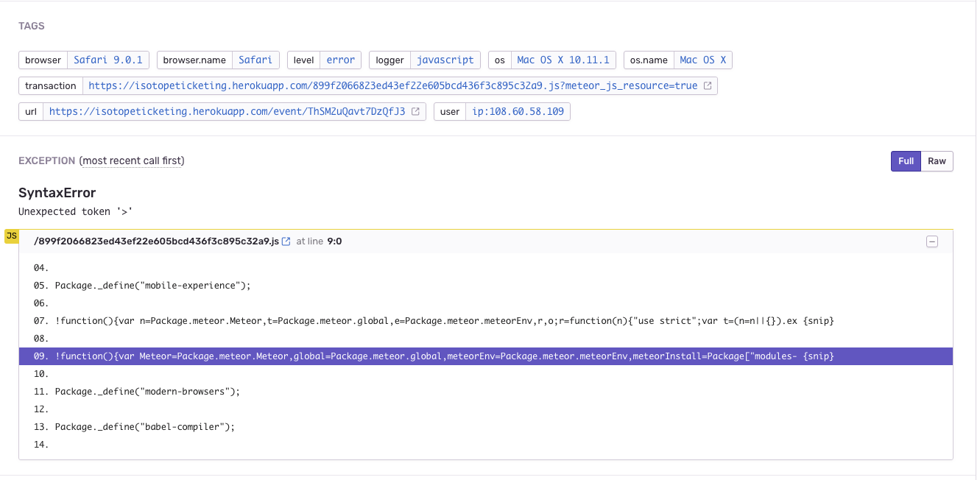
Task: Open the source file external-link icon
Action: click(286, 241)
